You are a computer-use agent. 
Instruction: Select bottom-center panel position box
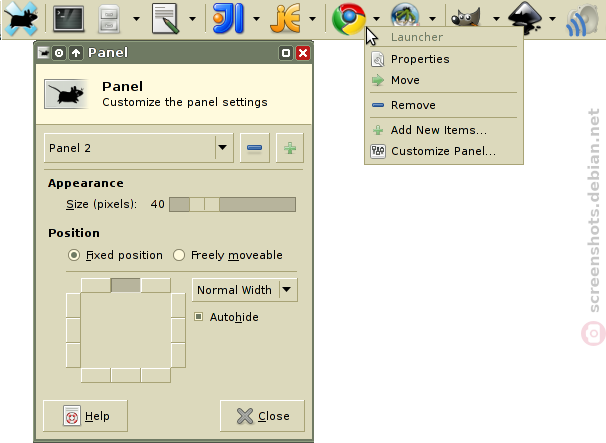[126, 375]
